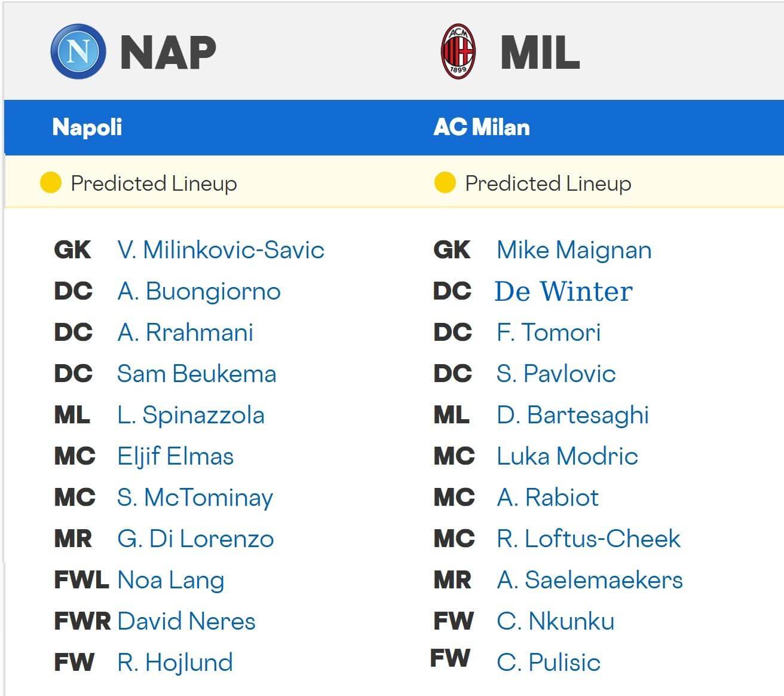Open C. Pulisic player page
The height and width of the screenshot is (696, 784).
point(550,662)
